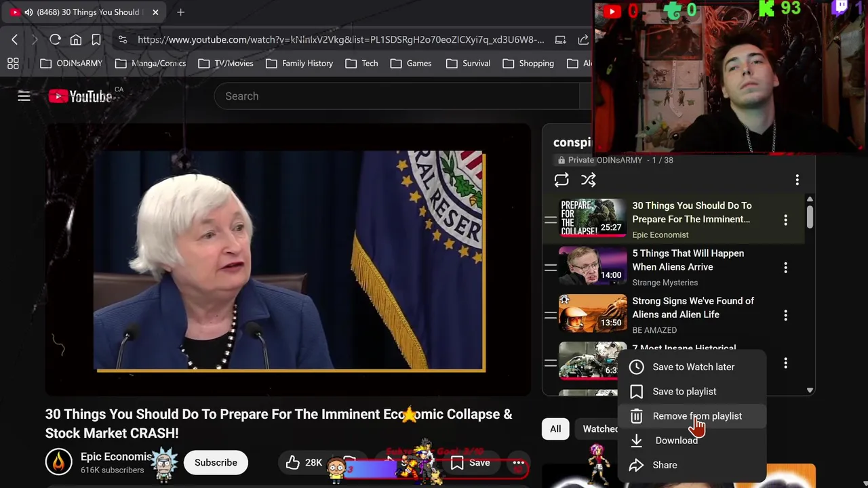Select the All filter chip

555,429
